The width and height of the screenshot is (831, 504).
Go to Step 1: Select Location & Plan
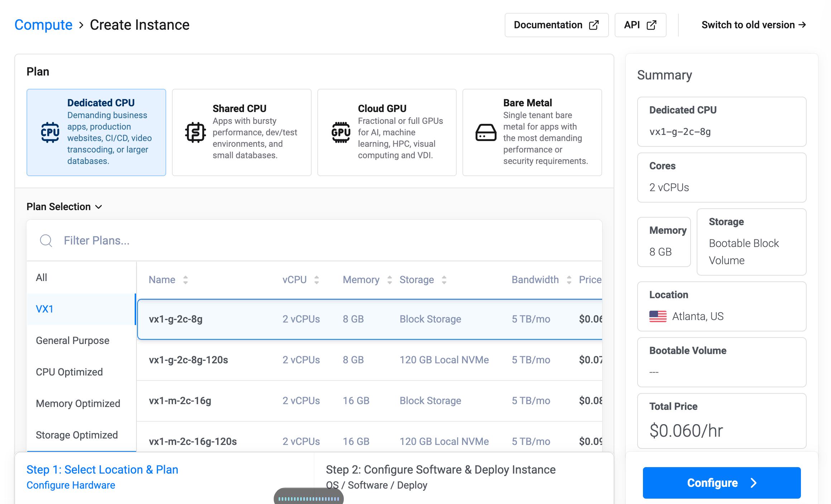point(102,477)
